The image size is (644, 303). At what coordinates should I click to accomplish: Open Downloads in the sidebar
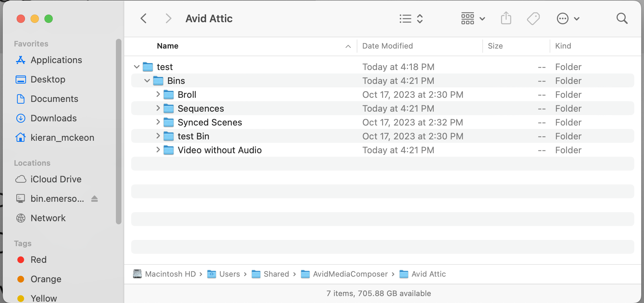(54, 118)
